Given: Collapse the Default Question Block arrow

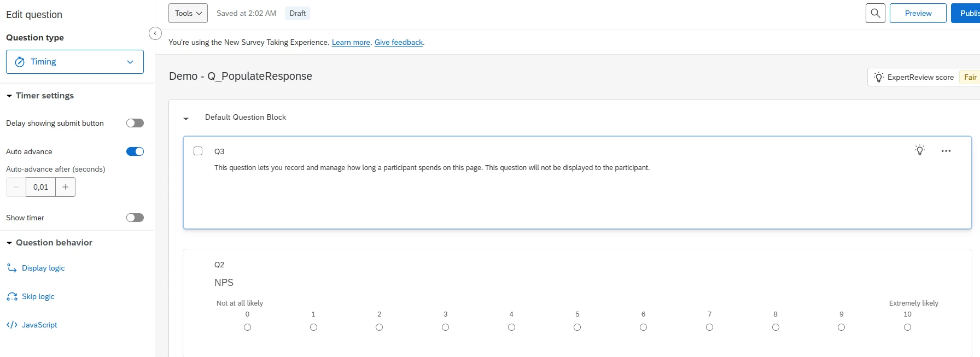Looking at the screenshot, I should point(186,118).
